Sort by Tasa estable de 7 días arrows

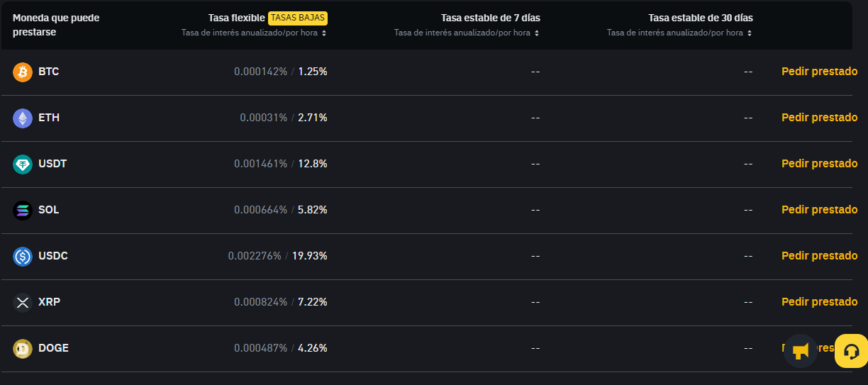pyautogui.click(x=537, y=33)
